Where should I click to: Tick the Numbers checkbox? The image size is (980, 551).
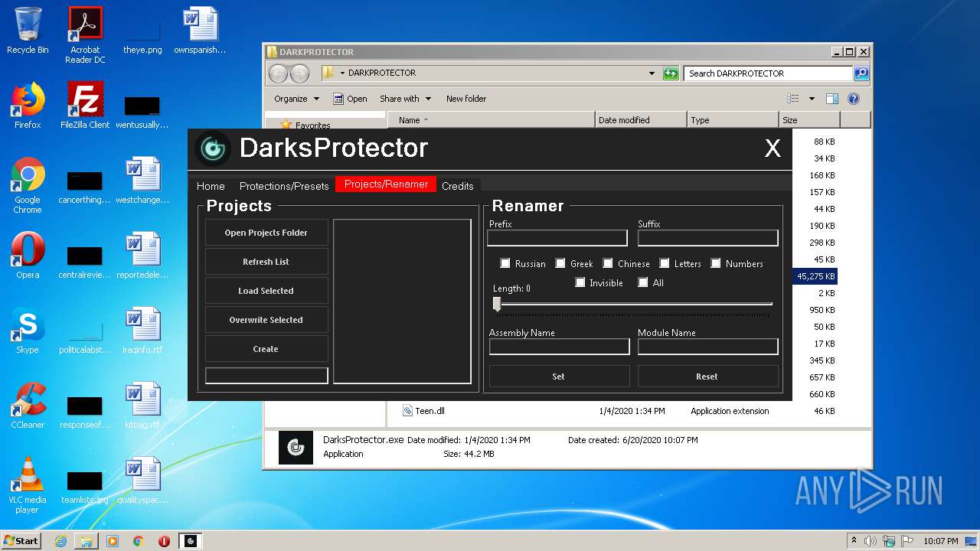[x=716, y=263]
